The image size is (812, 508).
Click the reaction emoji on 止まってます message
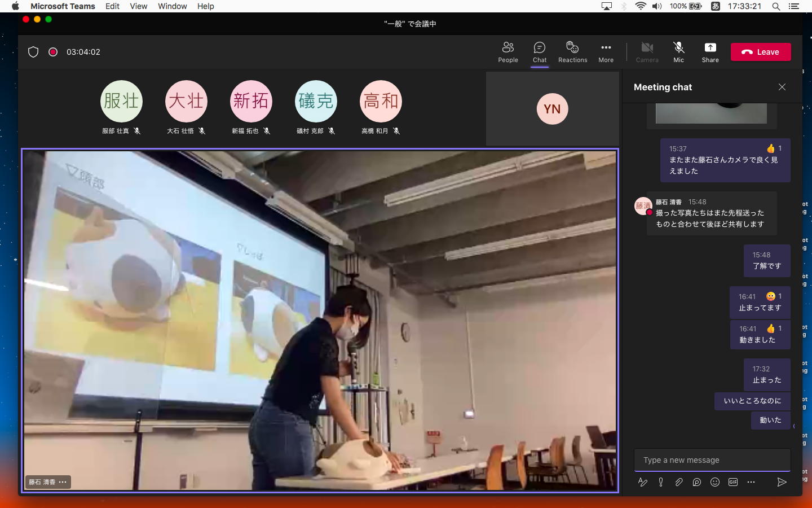click(x=771, y=296)
